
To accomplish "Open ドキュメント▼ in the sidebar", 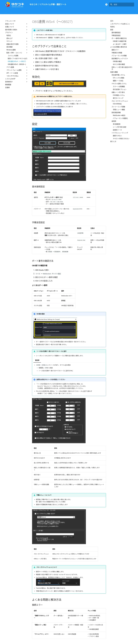I will 10,21.
